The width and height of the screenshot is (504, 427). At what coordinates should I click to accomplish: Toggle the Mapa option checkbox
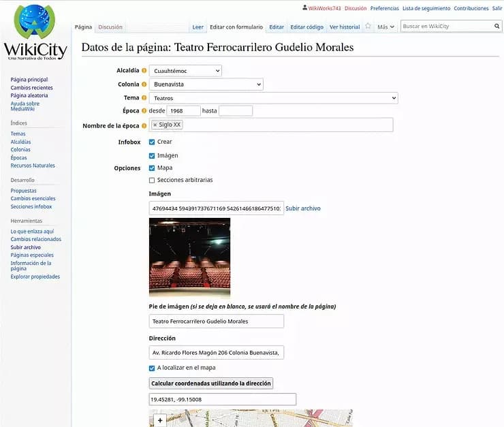click(x=152, y=168)
